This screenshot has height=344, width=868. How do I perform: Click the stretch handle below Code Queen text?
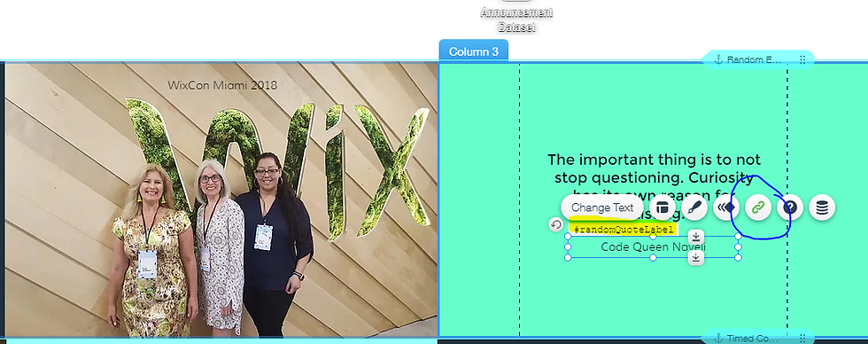[x=696, y=258]
